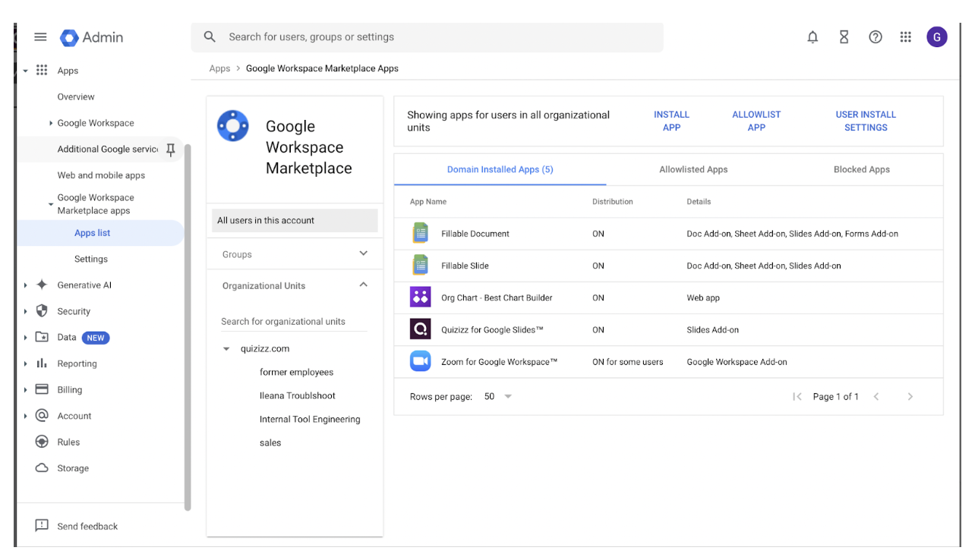Expand the Generative AI section arrow
975x560 pixels.
coord(25,285)
